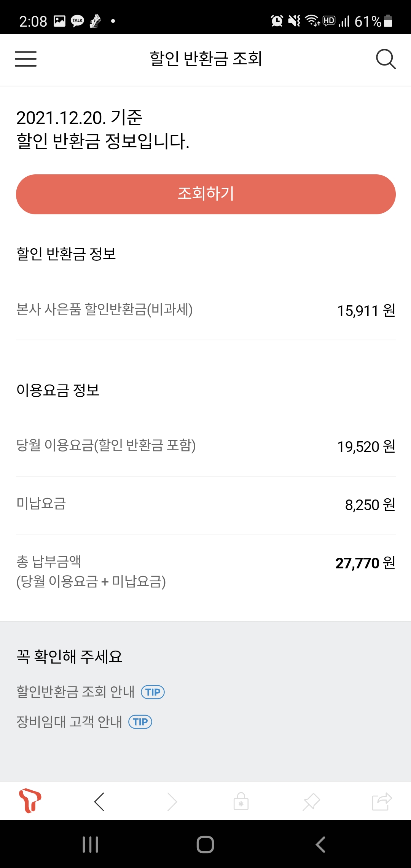Viewport: 411px width, 868px height.
Task: Tap the lock icon in bottom toolbar
Action: [241, 801]
